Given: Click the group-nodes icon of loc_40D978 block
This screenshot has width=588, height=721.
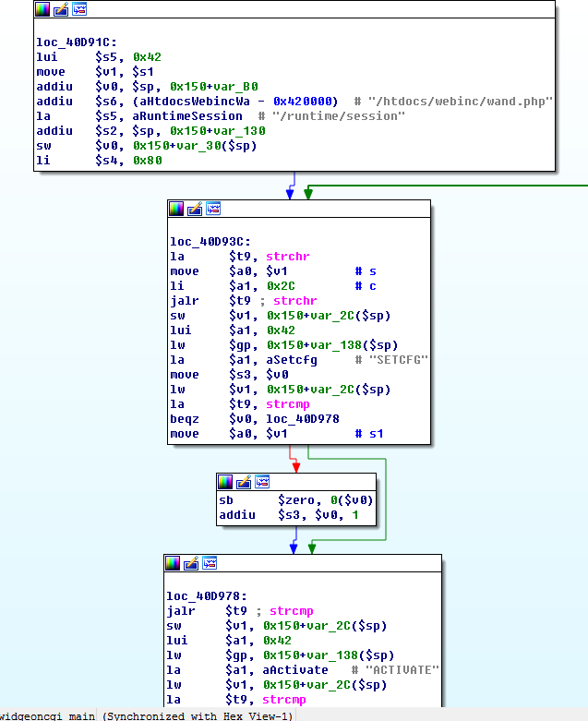Looking at the screenshot, I should (x=210, y=563).
